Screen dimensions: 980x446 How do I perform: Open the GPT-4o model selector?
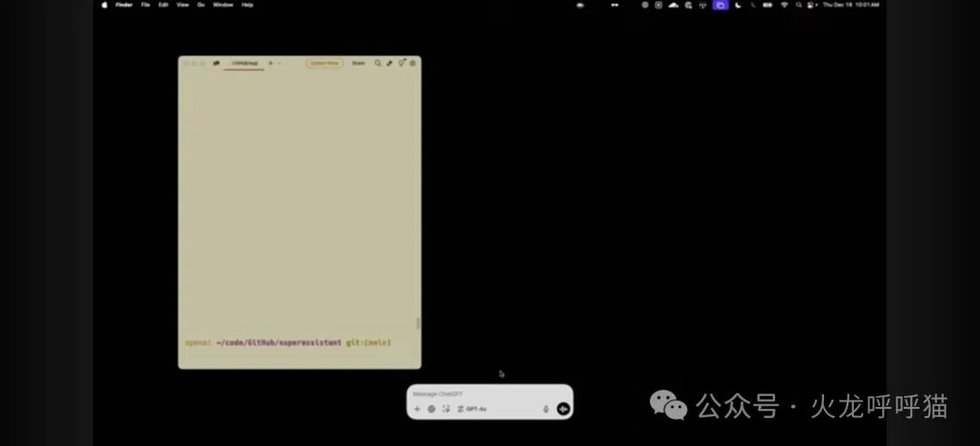pyautogui.click(x=472, y=409)
